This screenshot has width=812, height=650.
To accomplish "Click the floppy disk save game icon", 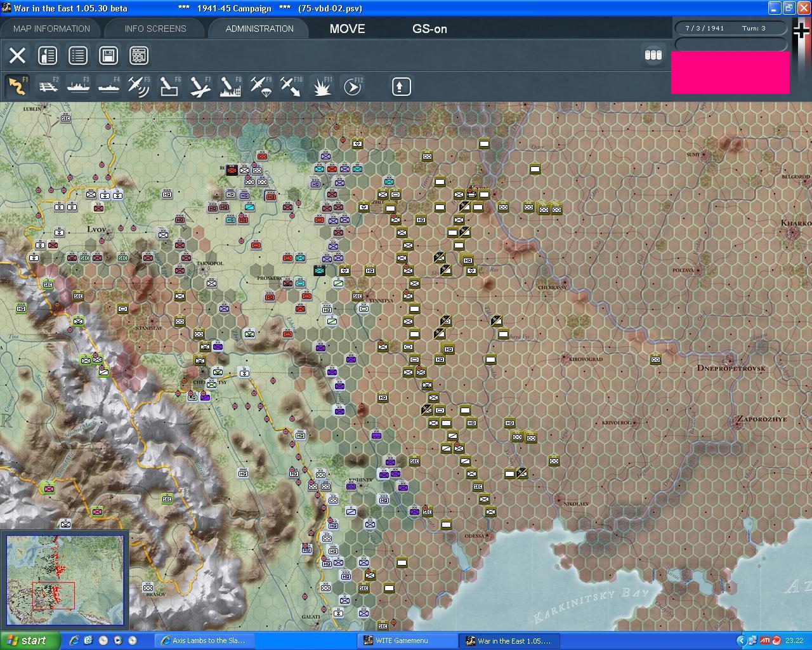I will tap(108, 55).
